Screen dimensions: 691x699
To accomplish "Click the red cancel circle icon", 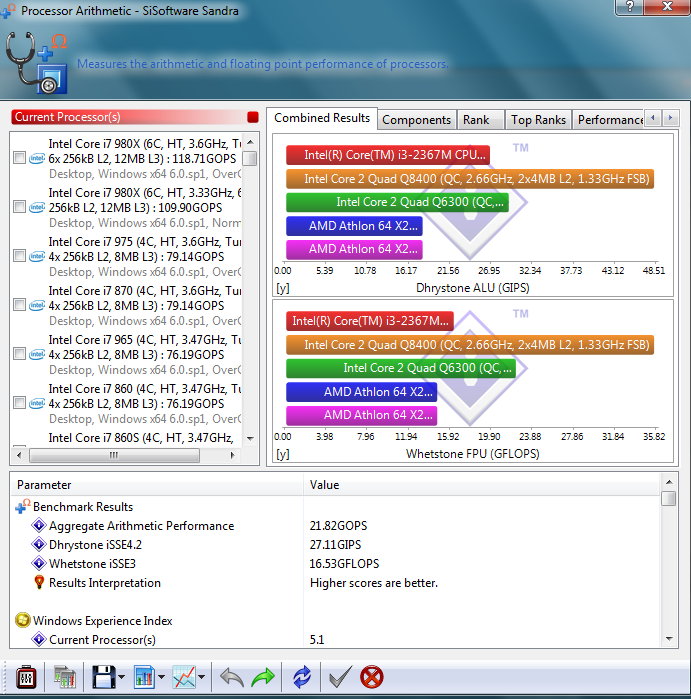I will [372, 677].
